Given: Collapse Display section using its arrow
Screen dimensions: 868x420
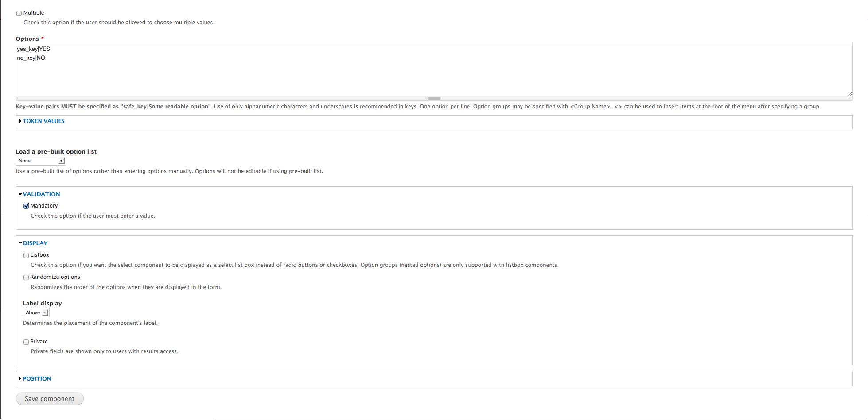Looking at the screenshot, I should pyautogui.click(x=20, y=243).
